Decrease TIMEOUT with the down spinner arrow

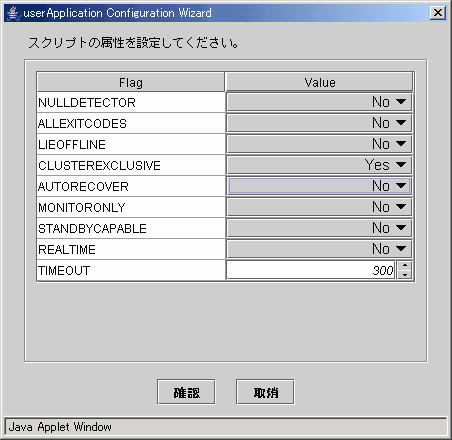405,275
